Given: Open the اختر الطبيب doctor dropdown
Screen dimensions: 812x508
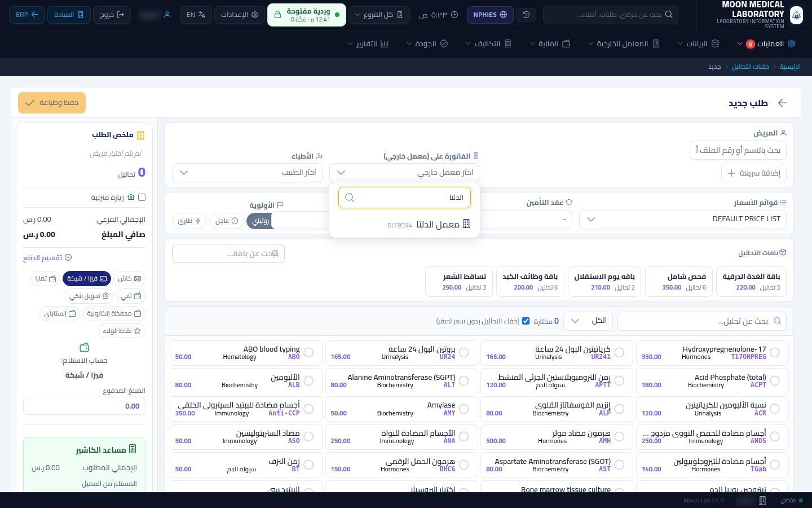Looking at the screenshot, I should pos(247,173).
